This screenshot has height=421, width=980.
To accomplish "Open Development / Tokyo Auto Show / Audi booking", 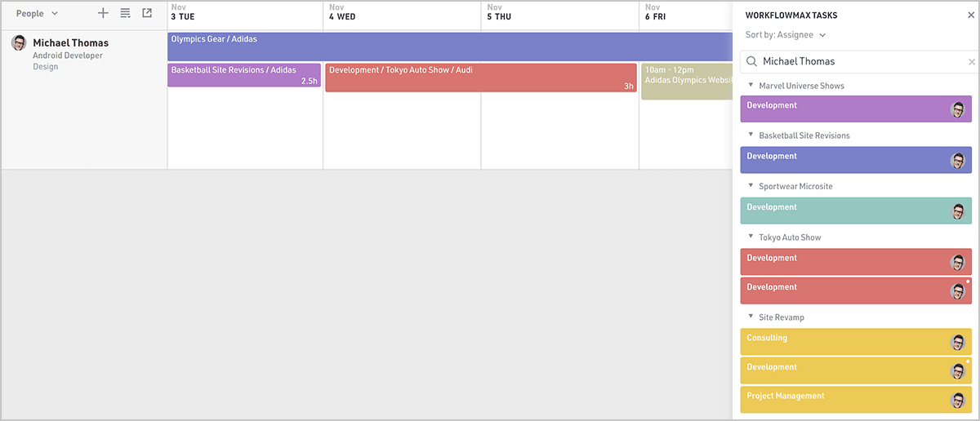I will pyautogui.click(x=480, y=78).
